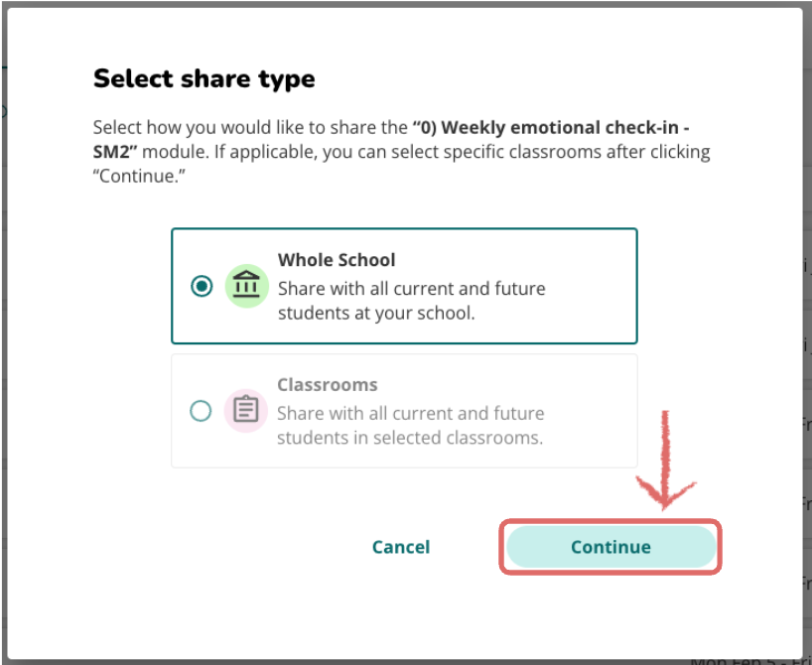Click the "Select share type" dialog heading

point(204,79)
